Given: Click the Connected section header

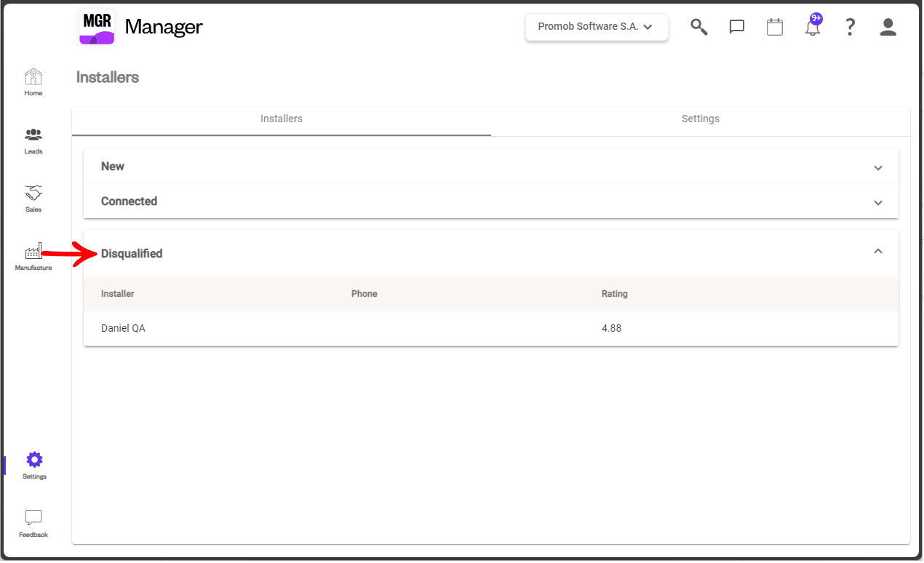Looking at the screenshot, I should tap(491, 201).
